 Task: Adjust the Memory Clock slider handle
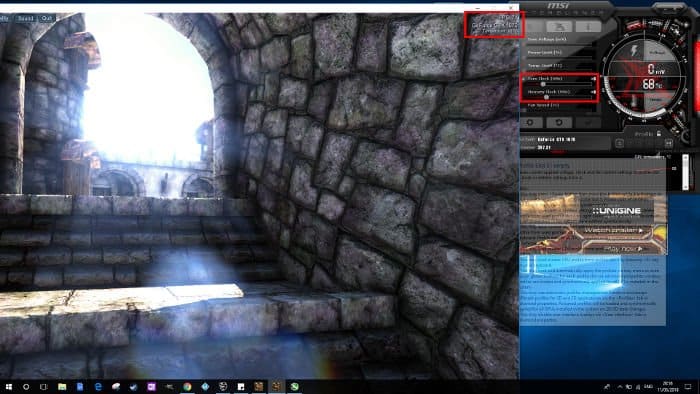(546, 97)
